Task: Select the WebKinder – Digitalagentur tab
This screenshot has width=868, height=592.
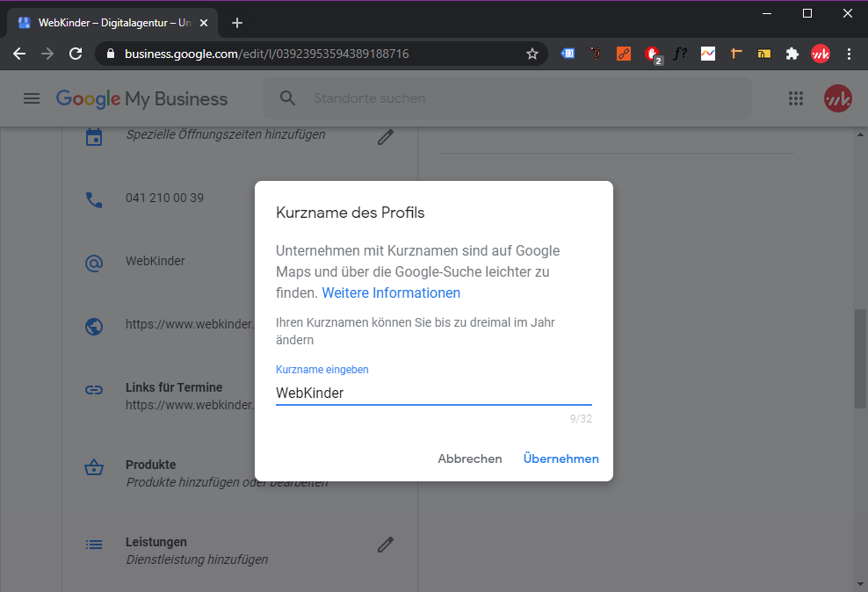Action: (112, 23)
